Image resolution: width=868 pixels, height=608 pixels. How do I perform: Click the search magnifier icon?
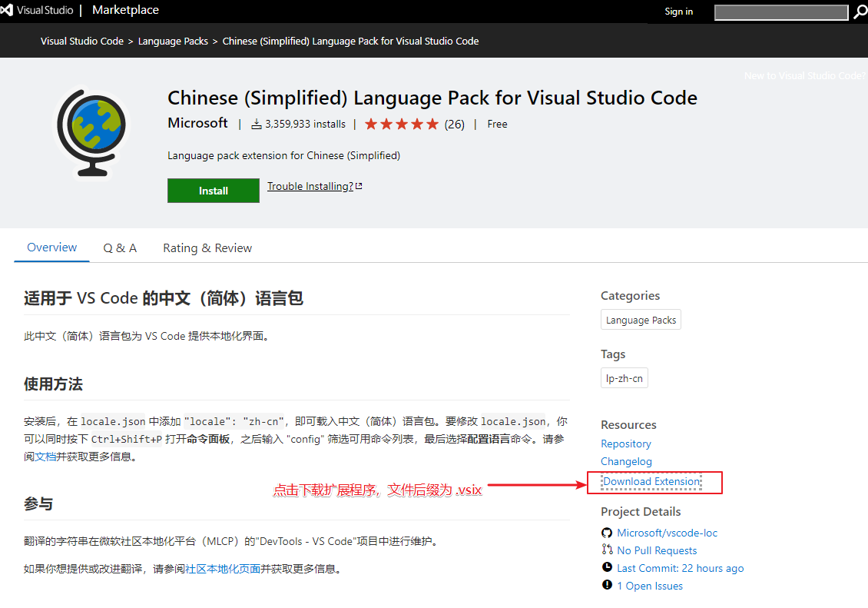point(860,12)
